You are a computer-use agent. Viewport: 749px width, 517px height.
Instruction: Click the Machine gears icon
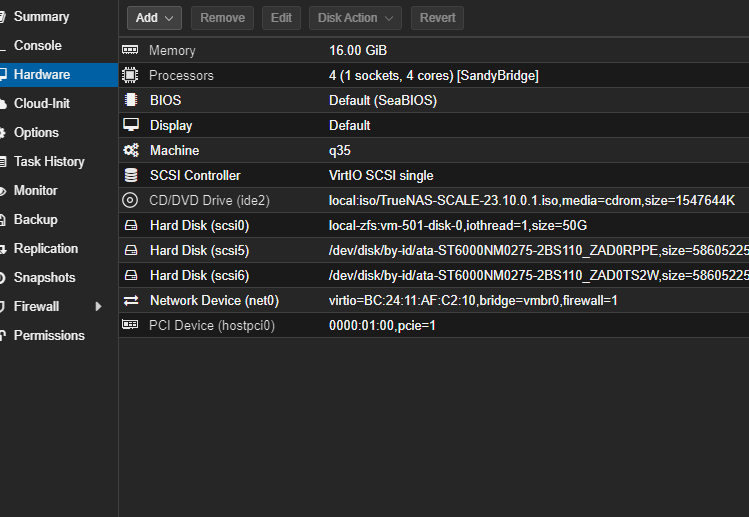[x=130, y=150]
